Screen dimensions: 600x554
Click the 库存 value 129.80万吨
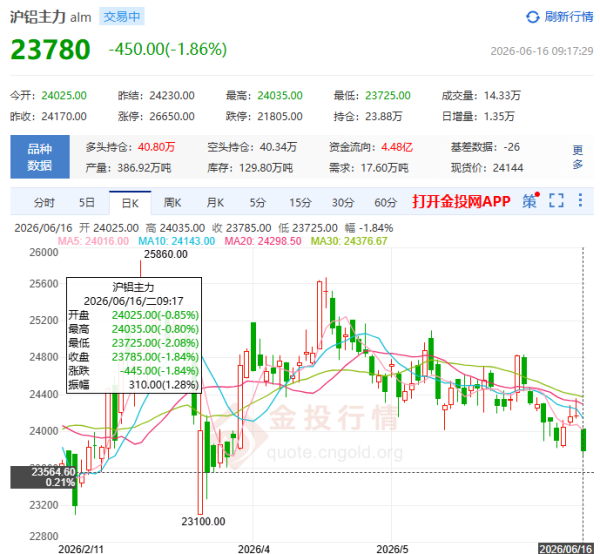[266, 168]
